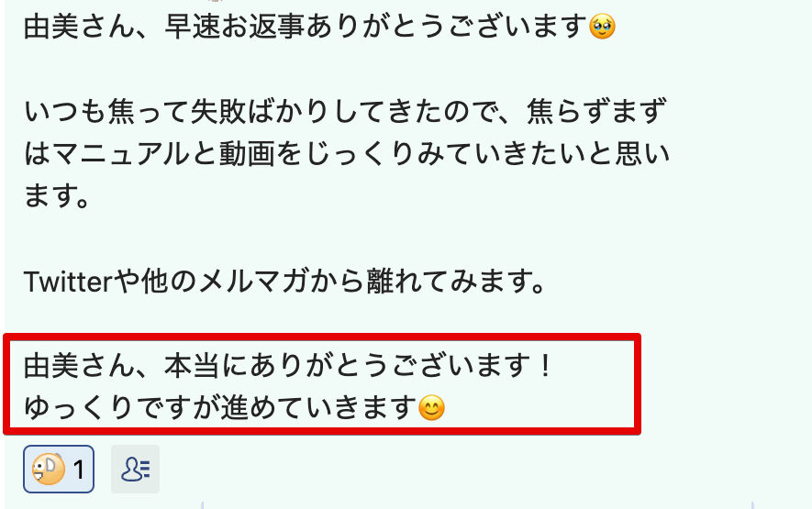The height and width of the screenshot is (509, 812).
Task: Click the text じっくりみていきたいと思い
Action: pyautogui.click(x=487, y=154)
